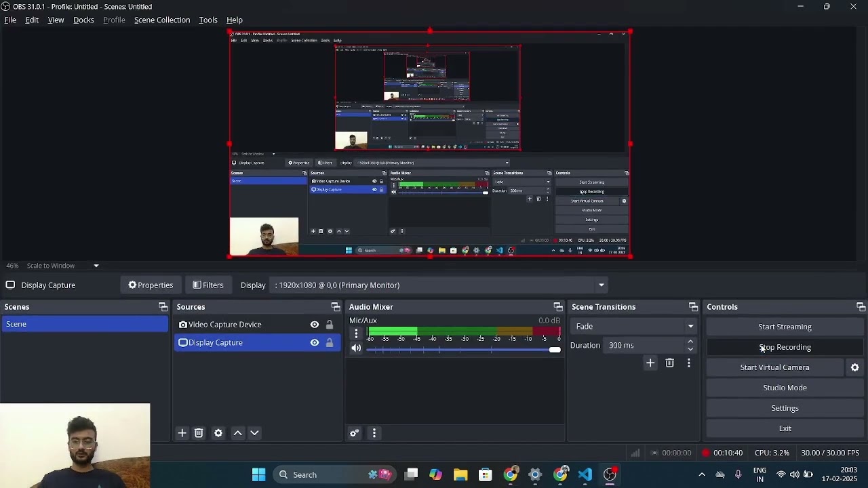Open transition properties three-dot menu

click(x=689, y=363)
